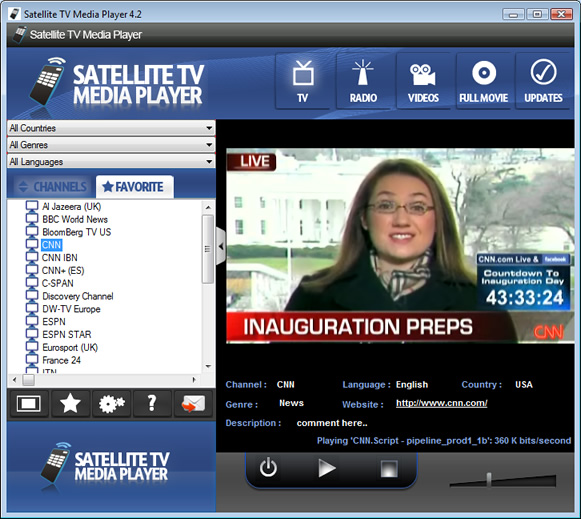The height and width of the screenshot is (519, 581).
Task: Switch to the Radio section
Action: (363, 81)
